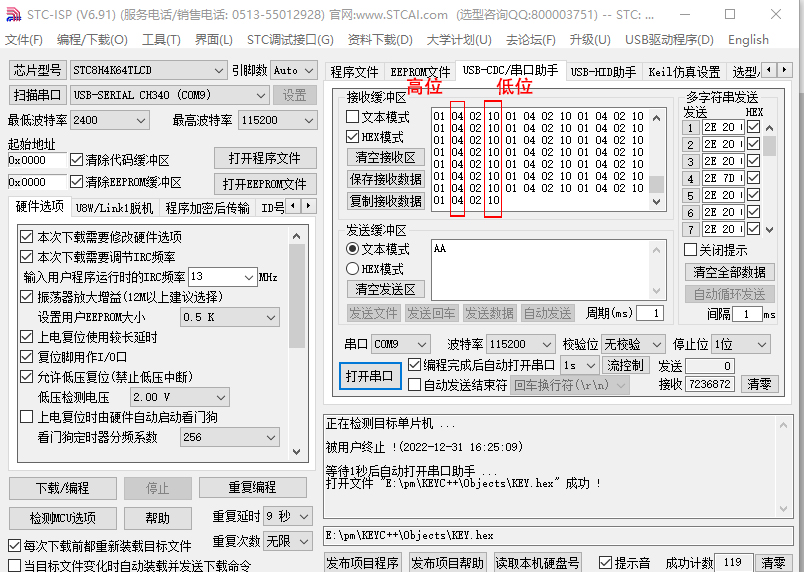Open the U8W/Link1脱机 tab
Viewport: 804px width, 572px height.
pos(114,208)
